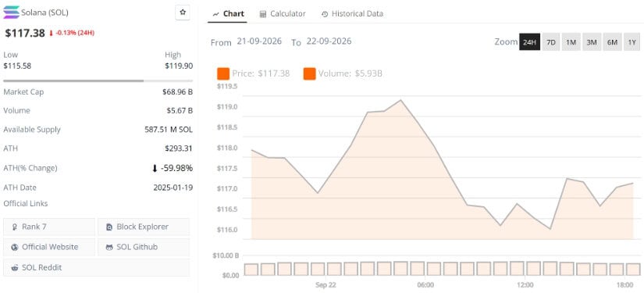
Task: Open the Block Explorer link
Action: 144,227
